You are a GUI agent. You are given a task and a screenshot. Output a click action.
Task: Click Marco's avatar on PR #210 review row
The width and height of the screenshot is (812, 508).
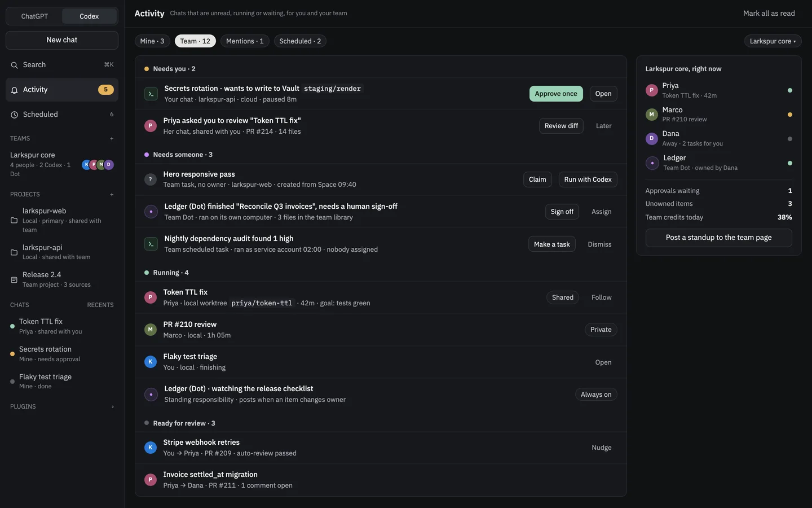151,330
